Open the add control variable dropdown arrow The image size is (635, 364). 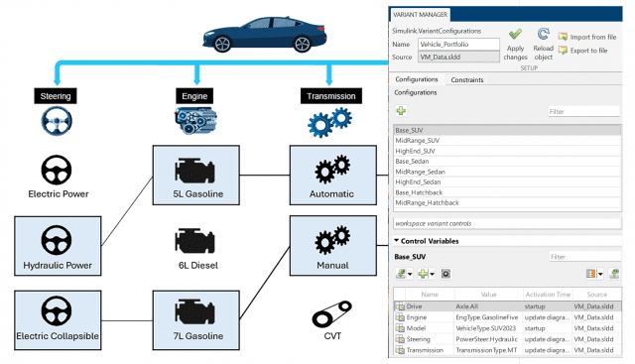[x=433, y=275]
